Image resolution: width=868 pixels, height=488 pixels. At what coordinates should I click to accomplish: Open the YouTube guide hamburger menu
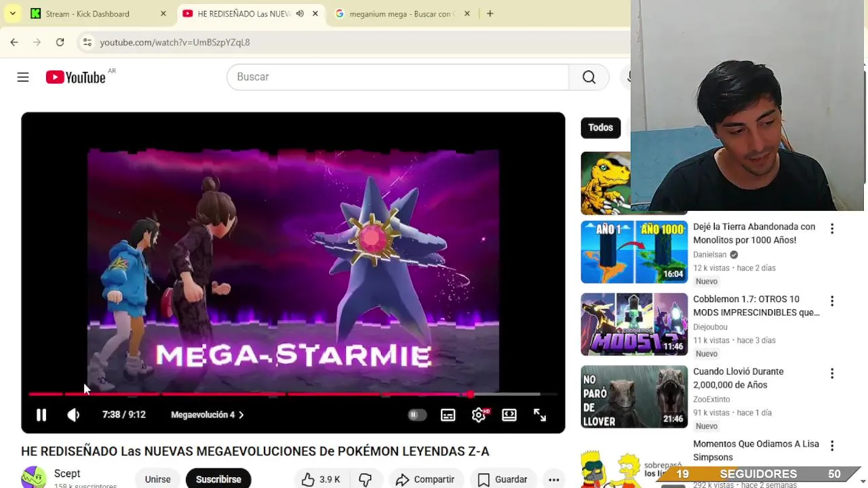click(23, 77)
